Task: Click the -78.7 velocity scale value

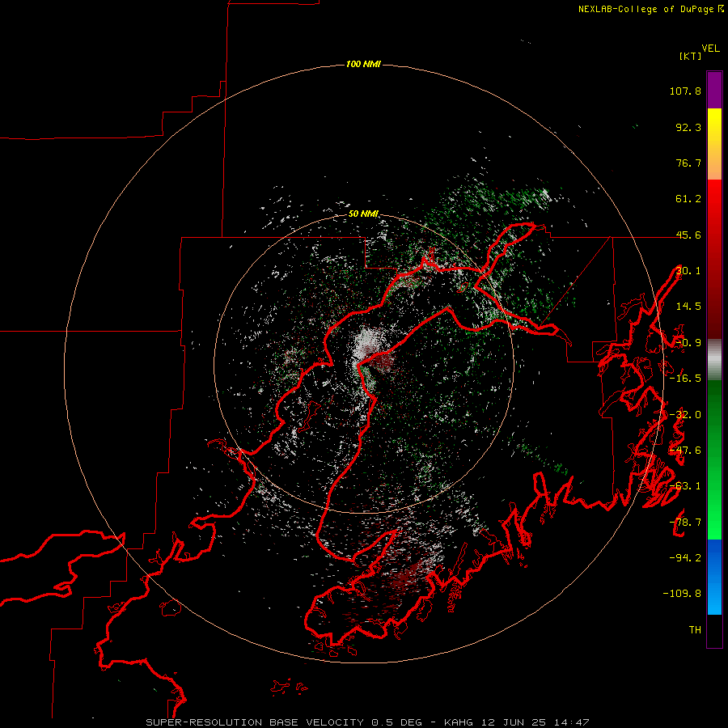Action: (685, 523)
